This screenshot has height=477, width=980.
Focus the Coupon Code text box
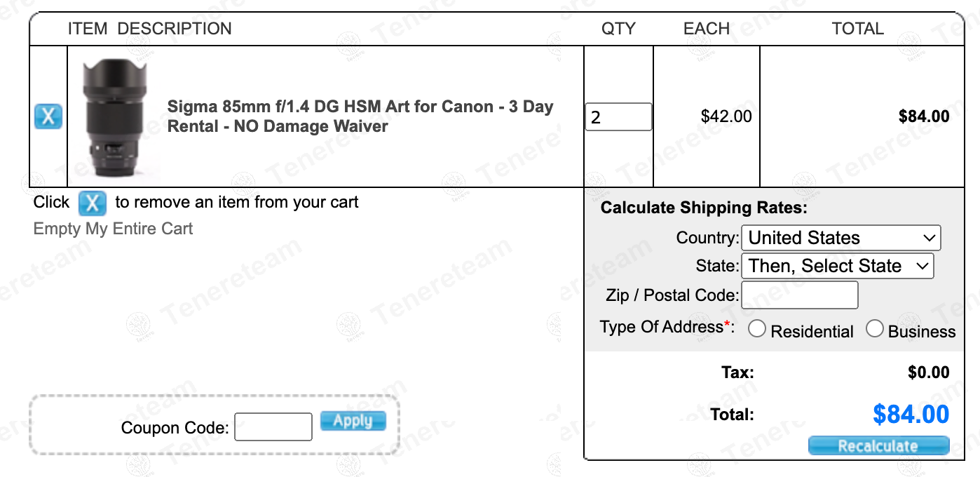(273, 427)
